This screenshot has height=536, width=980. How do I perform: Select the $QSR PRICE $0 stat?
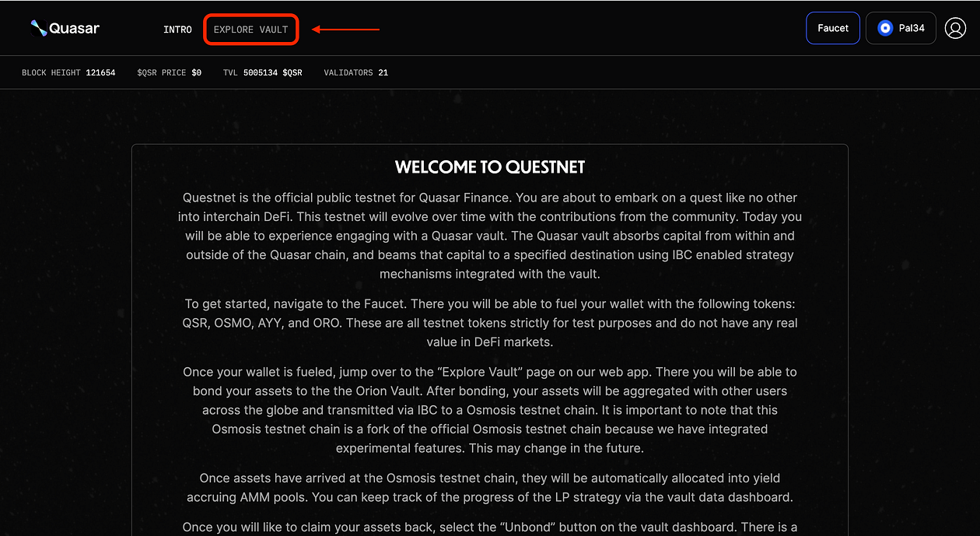coord(169,72)
